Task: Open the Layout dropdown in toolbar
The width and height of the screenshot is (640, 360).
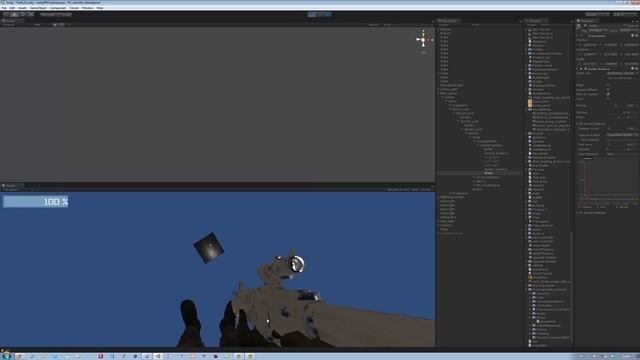Action: (x=624, y=14)
